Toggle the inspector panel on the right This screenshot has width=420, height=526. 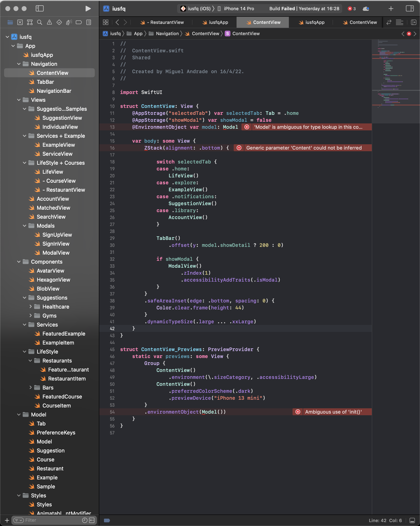[x=410, y=9]
